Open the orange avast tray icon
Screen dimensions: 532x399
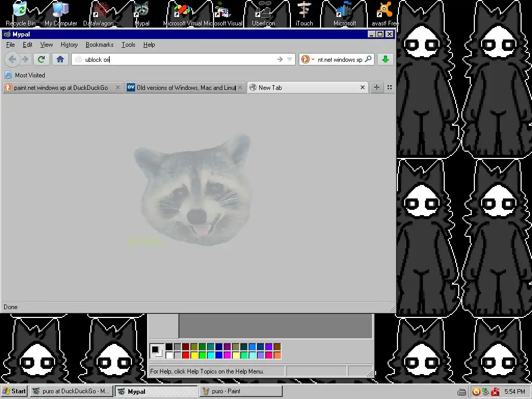(x=476, y=392)
